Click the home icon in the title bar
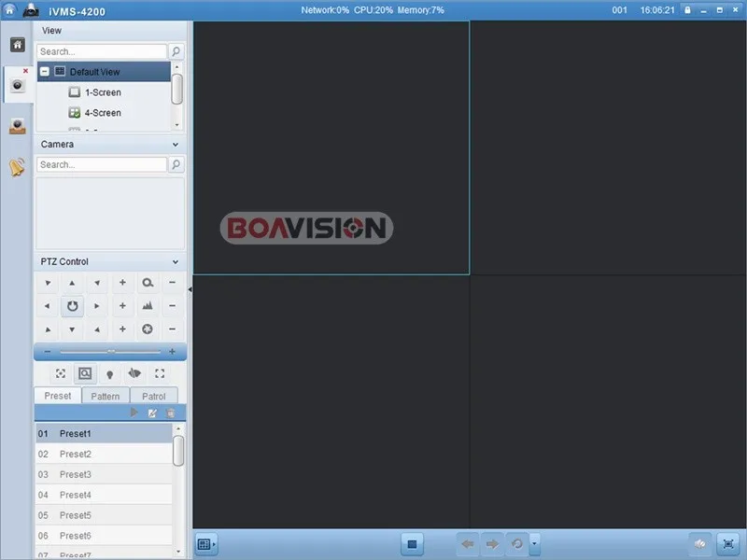This screenshot has height=560, width=747. tap(9, 10)
